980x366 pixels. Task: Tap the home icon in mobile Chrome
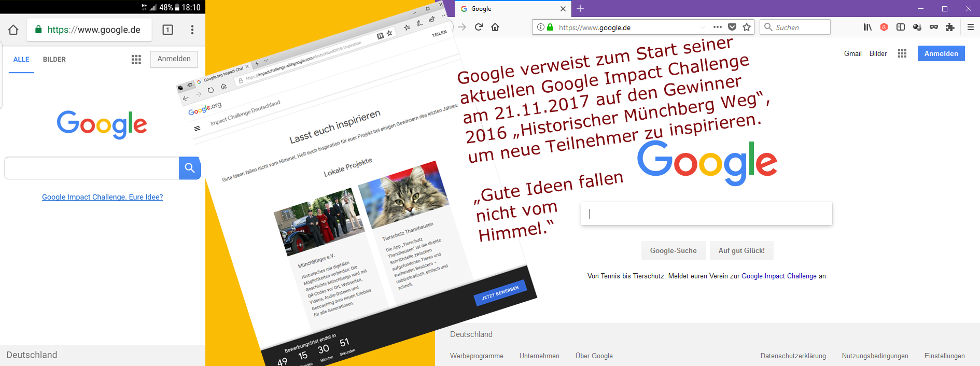point(13,30)
